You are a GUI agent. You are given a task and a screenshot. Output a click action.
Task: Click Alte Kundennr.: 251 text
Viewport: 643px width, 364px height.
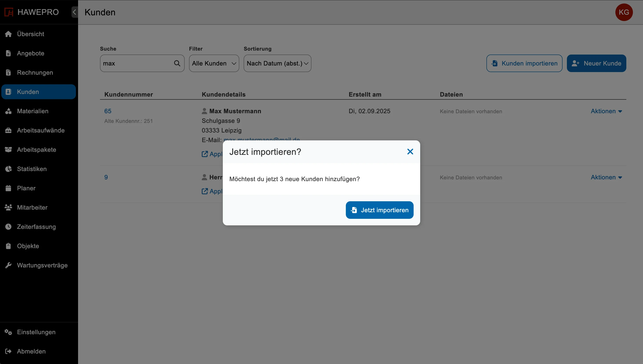tap(128, 121)
